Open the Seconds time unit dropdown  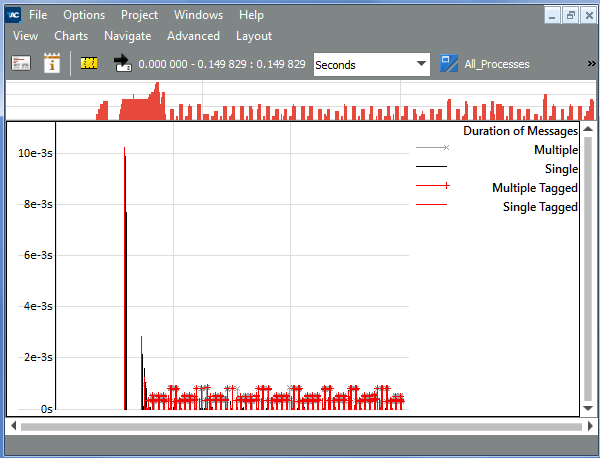tap(371, 64)
